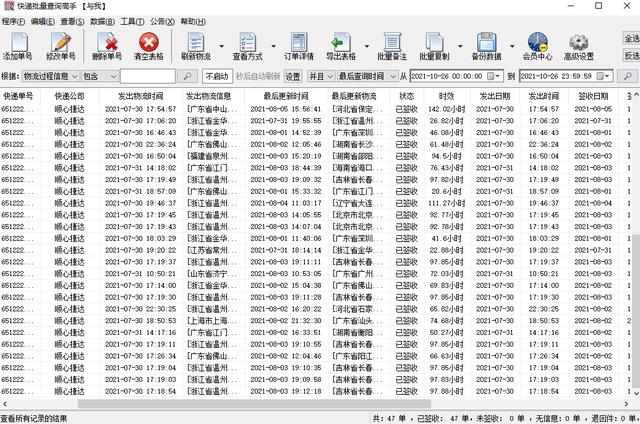Image resolution: width=640 pixels, height=424 pixels.
Task: Expand the 备份数据 dropdown arrow
Action: pos(512,46)
